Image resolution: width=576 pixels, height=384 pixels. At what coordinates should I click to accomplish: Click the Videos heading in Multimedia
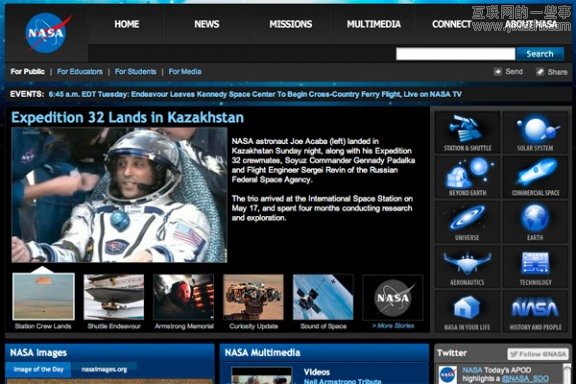coord(317,372)
